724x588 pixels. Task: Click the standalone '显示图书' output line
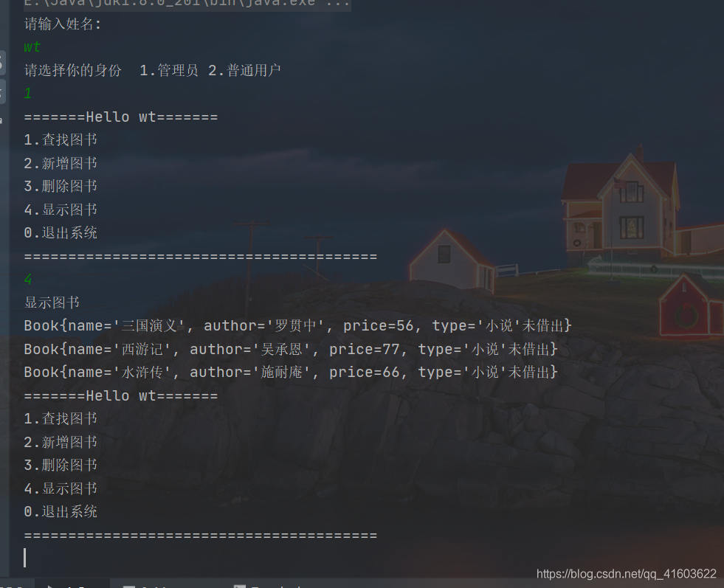click(x=52, y=302)
